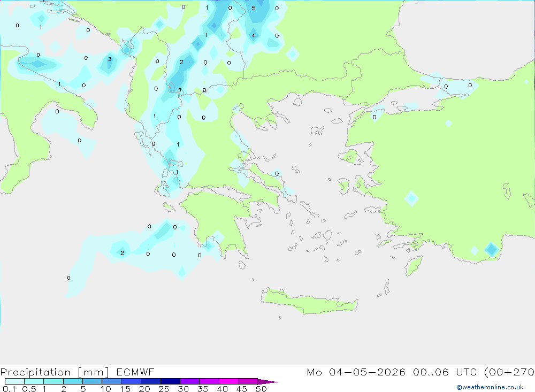This screenshot has width=535, height=392.
Task: Click the 30–35 mm violet legend swatch
Action: click(x=189, y=381)
